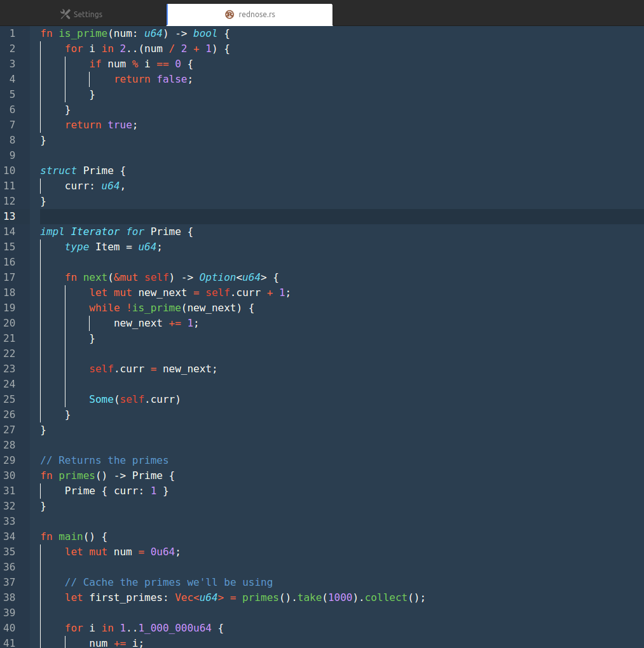
Task: Click 'self.curr = new_next;' on line 23
Action: click(x=153, y=369)
